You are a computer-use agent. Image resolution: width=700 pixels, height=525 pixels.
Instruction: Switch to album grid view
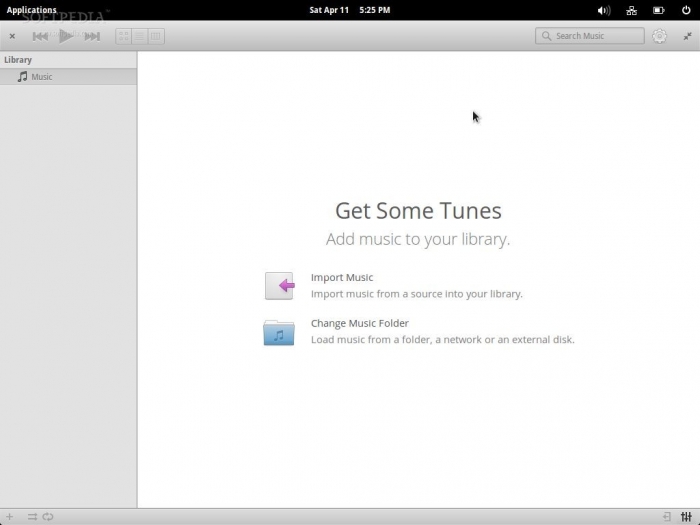coord(124,36)
